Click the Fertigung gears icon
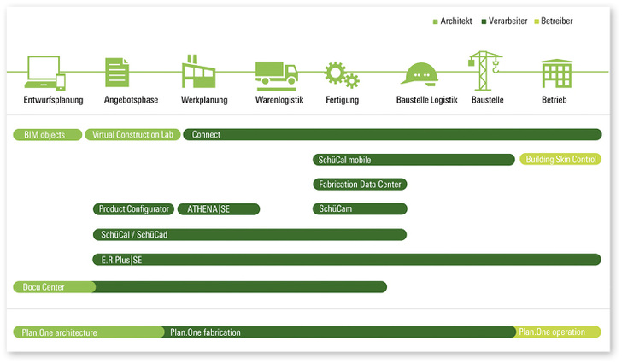This screenshot has width=622, height=364. 341,74
